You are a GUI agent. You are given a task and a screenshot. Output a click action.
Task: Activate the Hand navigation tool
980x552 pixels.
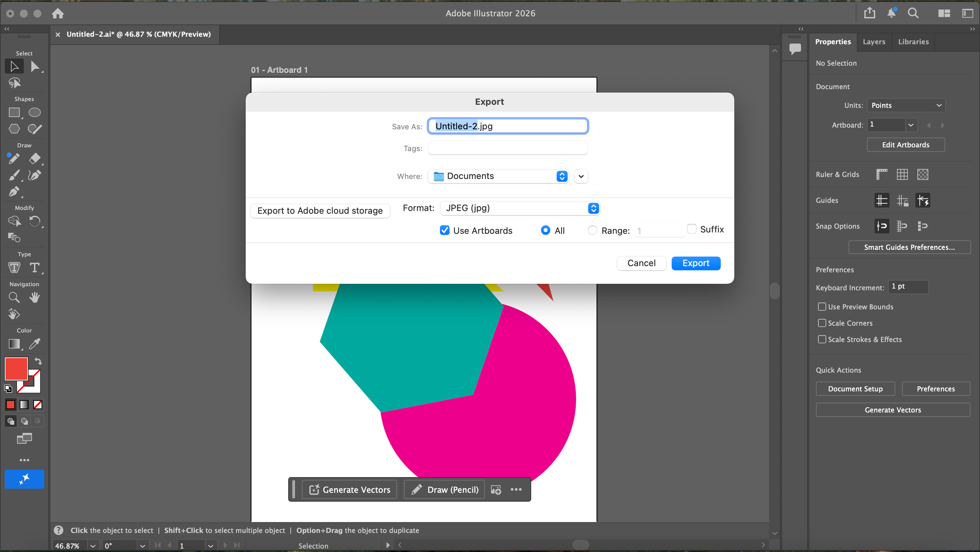(x=35, y=297)
